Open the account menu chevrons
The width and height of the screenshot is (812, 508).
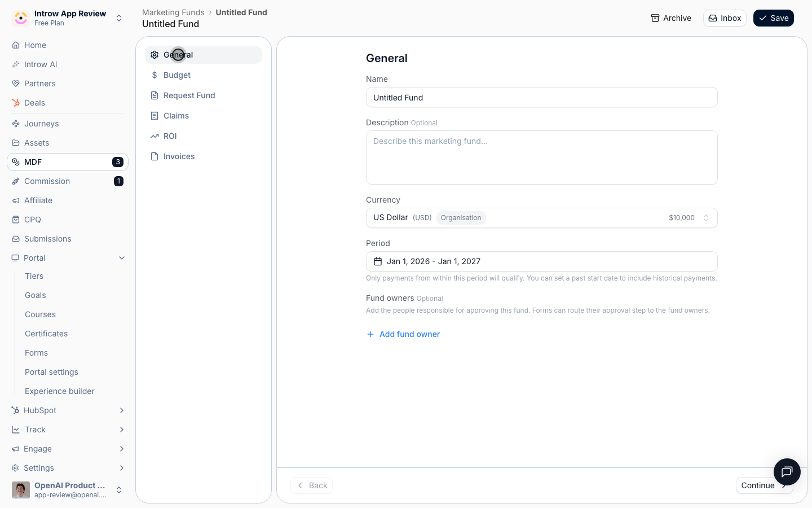coord(119,490)
